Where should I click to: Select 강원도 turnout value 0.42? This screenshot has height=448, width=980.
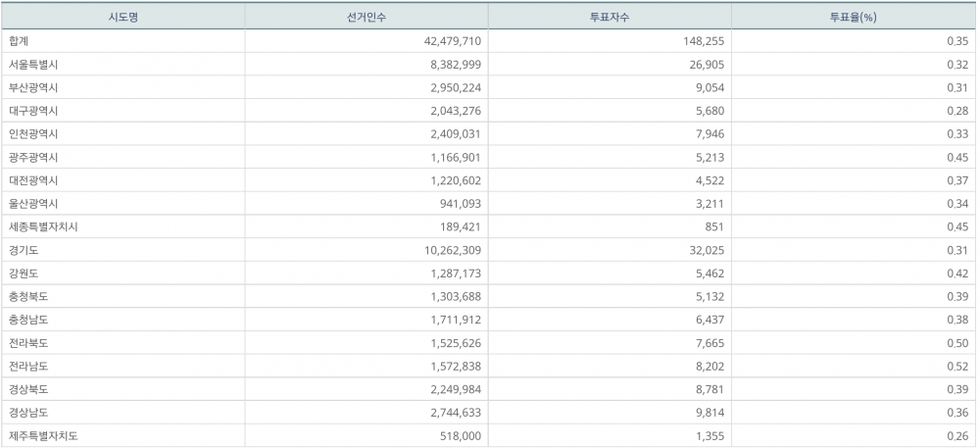(957, 274)
